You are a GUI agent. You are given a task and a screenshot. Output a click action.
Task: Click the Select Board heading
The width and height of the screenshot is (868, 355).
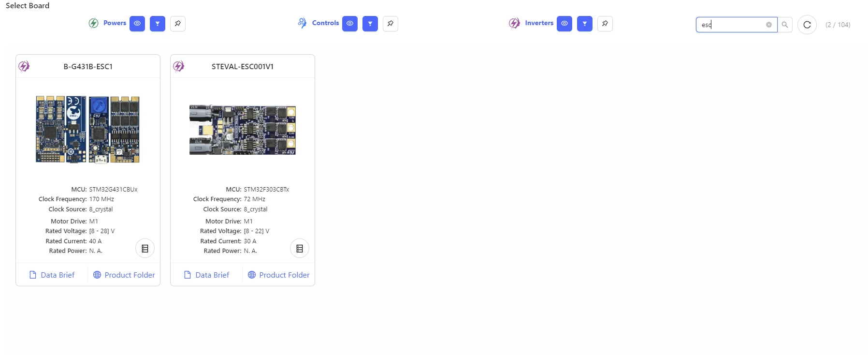(x=28, y=6)
